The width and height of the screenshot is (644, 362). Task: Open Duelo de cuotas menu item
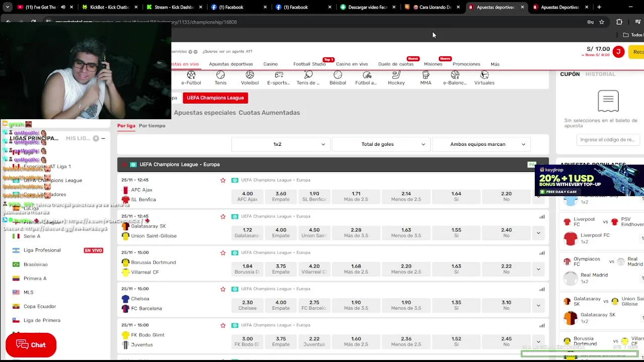click(x=395, y=64)
